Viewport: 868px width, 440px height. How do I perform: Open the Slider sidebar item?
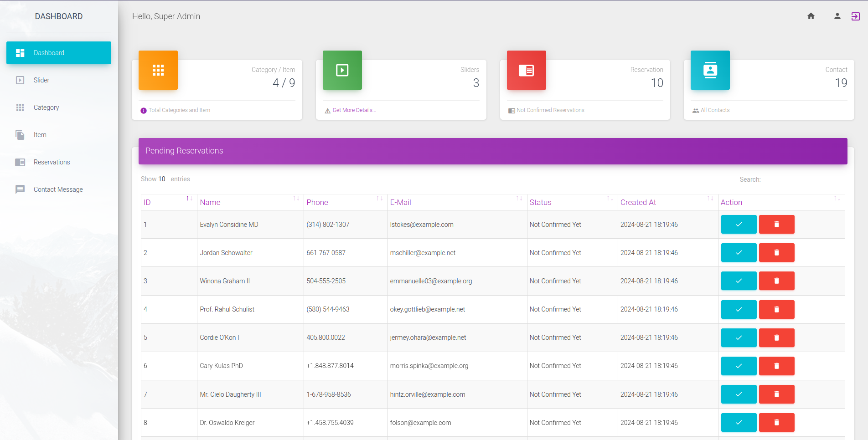pyautogui.click(x=59, y=80)
